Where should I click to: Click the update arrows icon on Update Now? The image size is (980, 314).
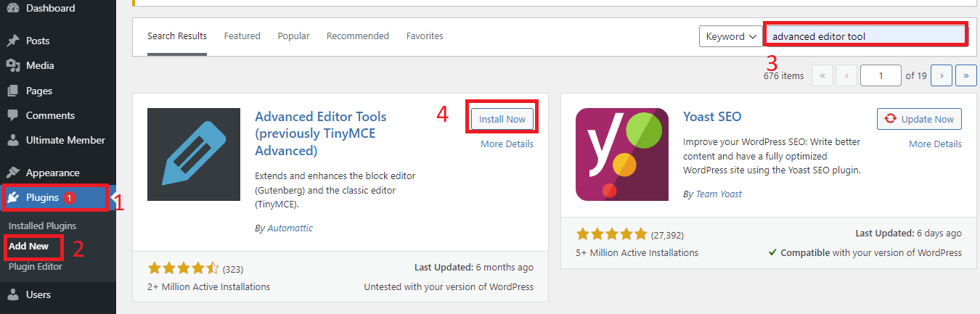(x=891, y=119)
